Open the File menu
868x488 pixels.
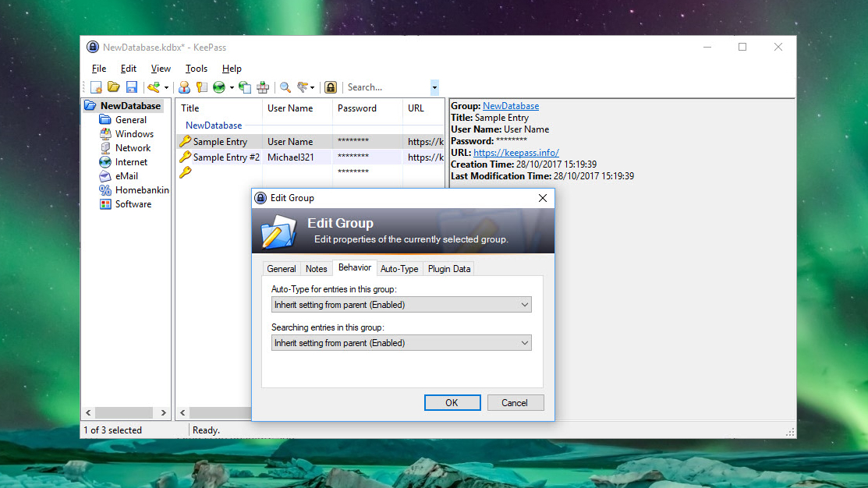[99, 69]
